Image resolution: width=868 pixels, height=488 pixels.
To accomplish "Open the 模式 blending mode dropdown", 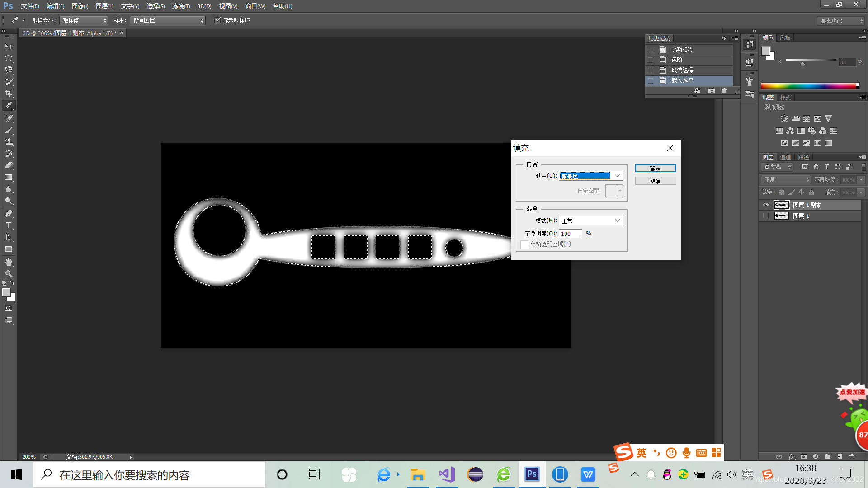I will pyautogui.click(x=591, y=221).
